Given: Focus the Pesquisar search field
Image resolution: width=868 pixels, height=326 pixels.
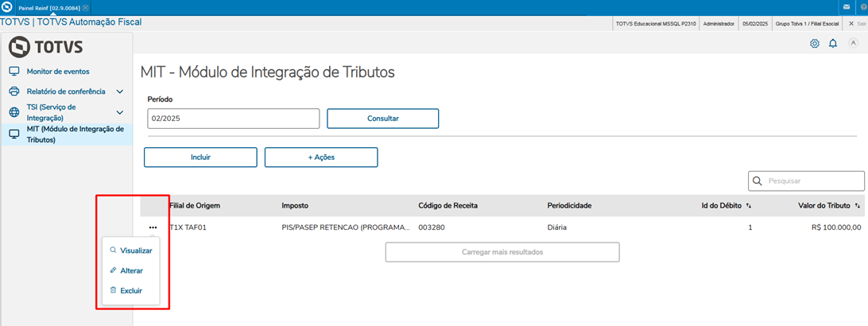Looking at the screenshot, I should click(806, 181).
